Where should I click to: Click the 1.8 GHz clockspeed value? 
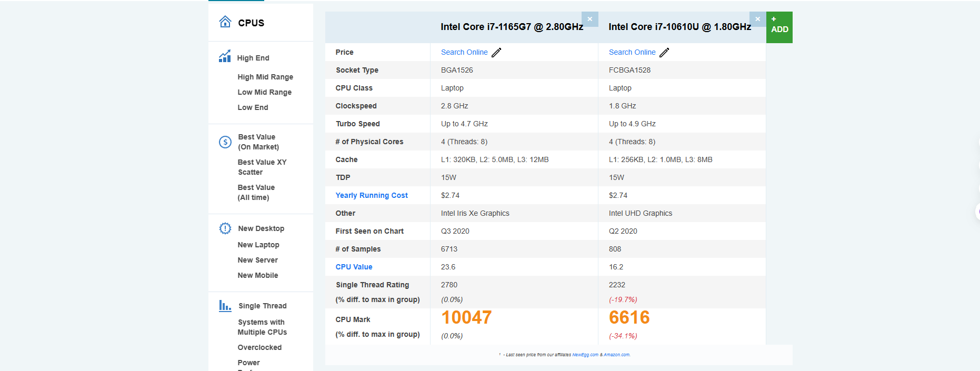click(x=623, y=106)
